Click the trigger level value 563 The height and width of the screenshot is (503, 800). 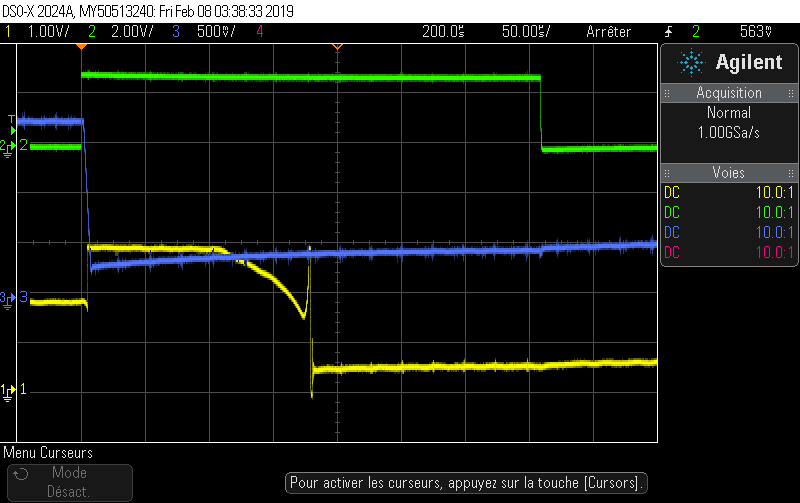[756, 32]
